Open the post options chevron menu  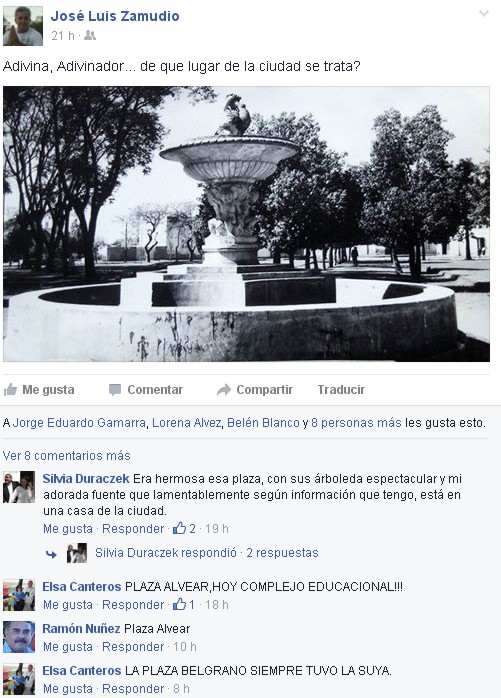(x=484, y=13)
